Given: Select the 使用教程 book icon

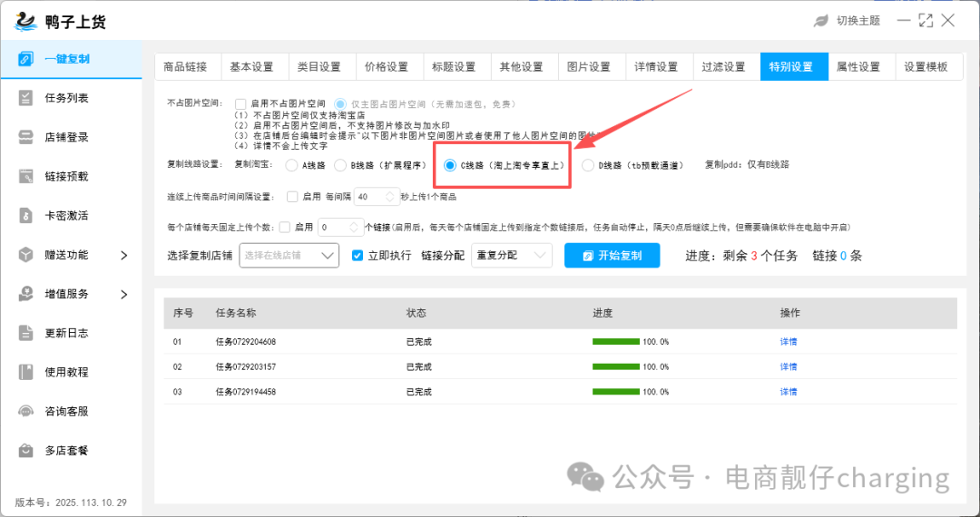Looking at the screenshot, I should pyautogui.click(x=25, y=372).
